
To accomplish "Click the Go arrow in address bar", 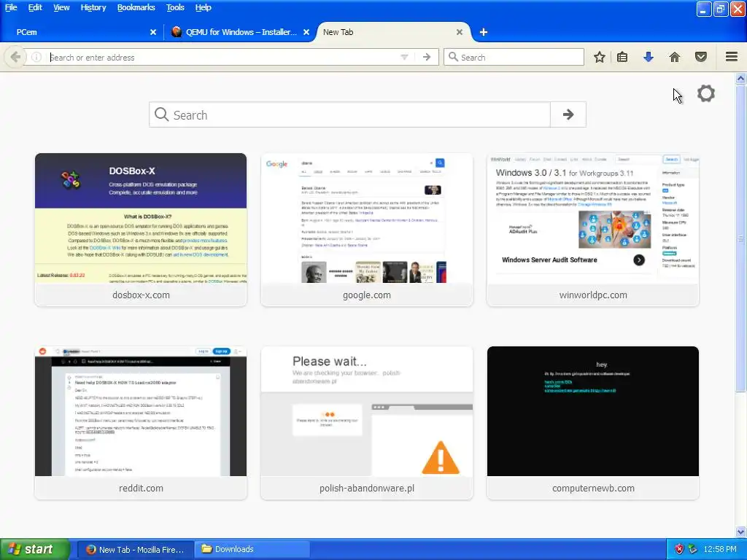I will (x=427, y=57).
